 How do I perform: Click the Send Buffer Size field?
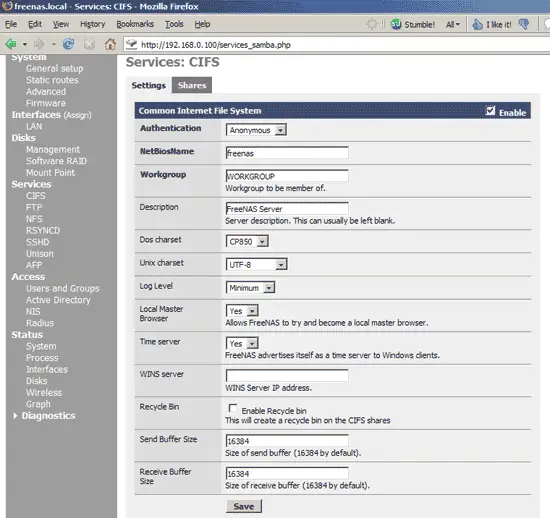tap(287, 441)
